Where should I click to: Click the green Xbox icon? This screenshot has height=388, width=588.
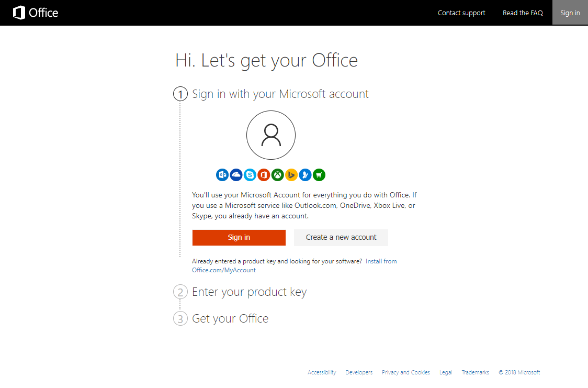(277, 175)
